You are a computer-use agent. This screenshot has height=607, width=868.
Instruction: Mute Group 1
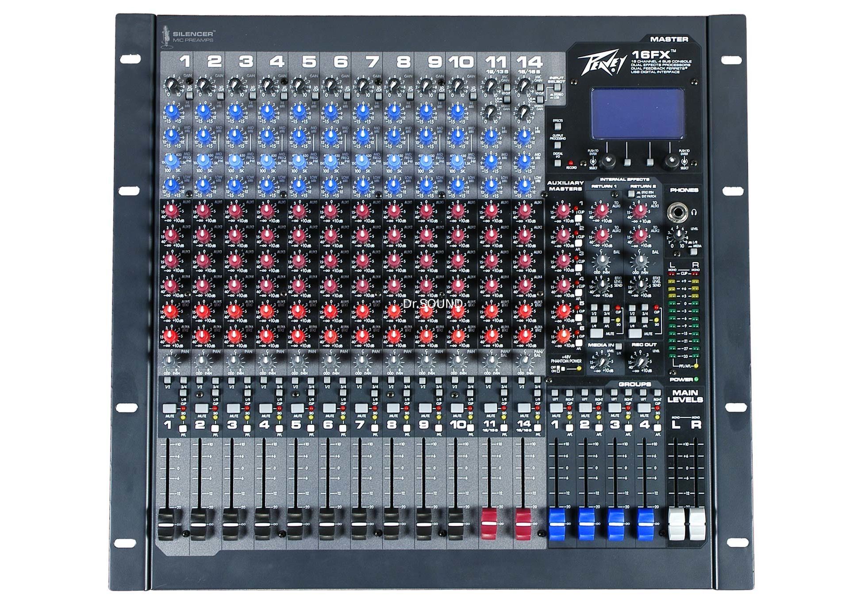coord(556,408)
